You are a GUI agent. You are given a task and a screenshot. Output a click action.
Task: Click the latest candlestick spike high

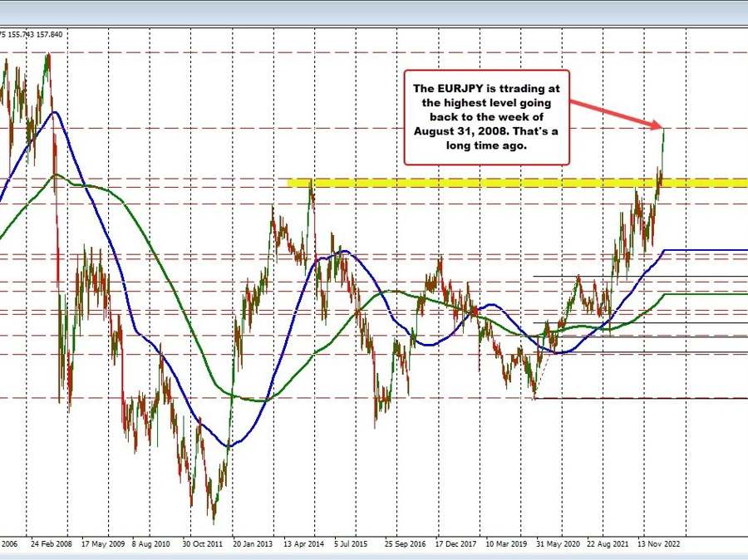[x=665, y=129]
